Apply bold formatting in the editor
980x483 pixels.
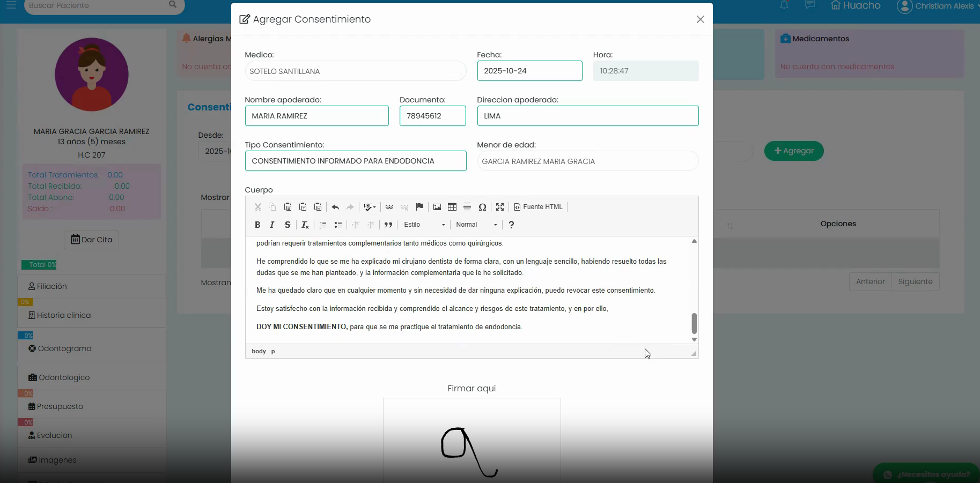coord(257,225)
